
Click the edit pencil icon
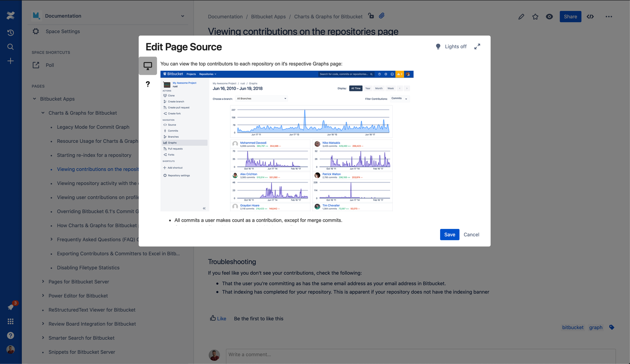click(521, 17)
